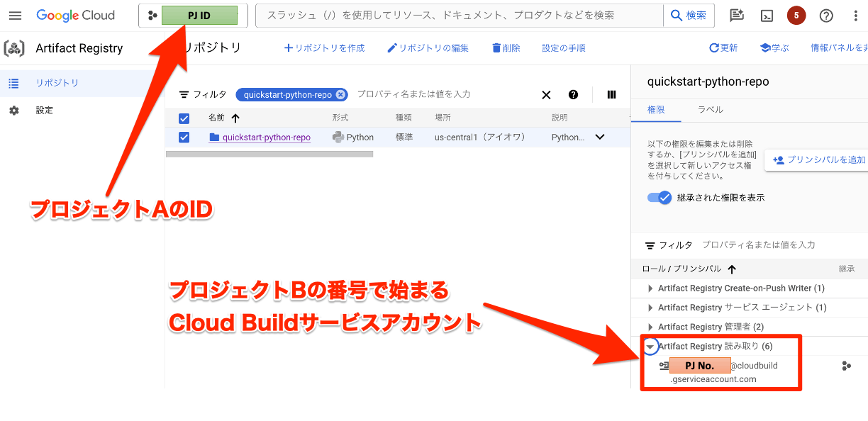Viewport: 868px width, 421px height.
Task: Open the column display options icon
Action: click(612, 95)
